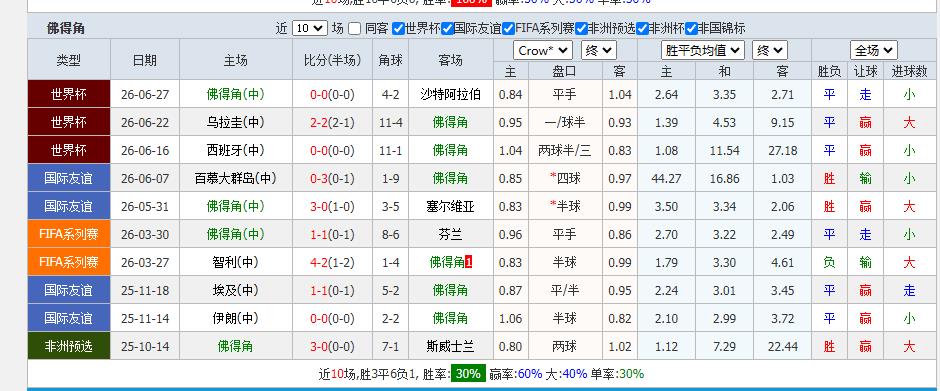
Task: Click the 走 goals result in 埃及 row
Action: [x=909, y=290]
